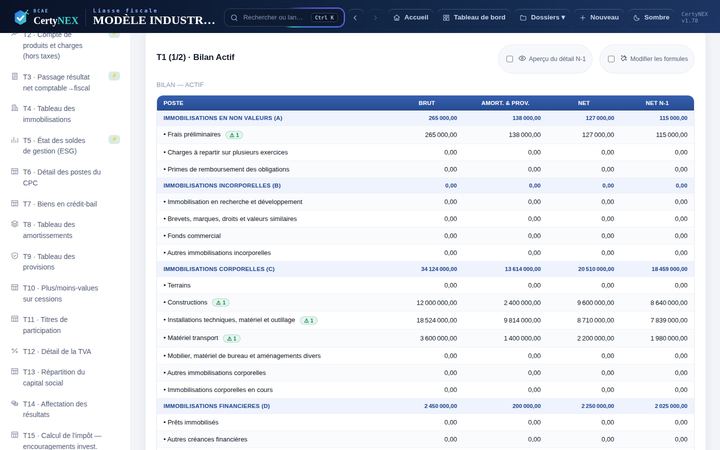The height and width of the screenshot is (450, 720).
Task: Open T3 - Passage résultat net comptable
Action: 64,82
